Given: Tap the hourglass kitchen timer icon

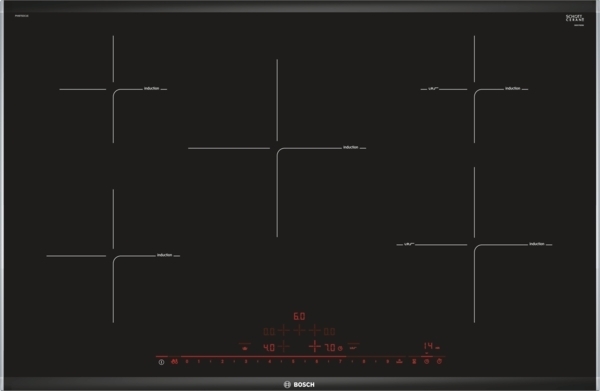Looking at the screenshot, I should pyautogui.click(x=414, y=361).
